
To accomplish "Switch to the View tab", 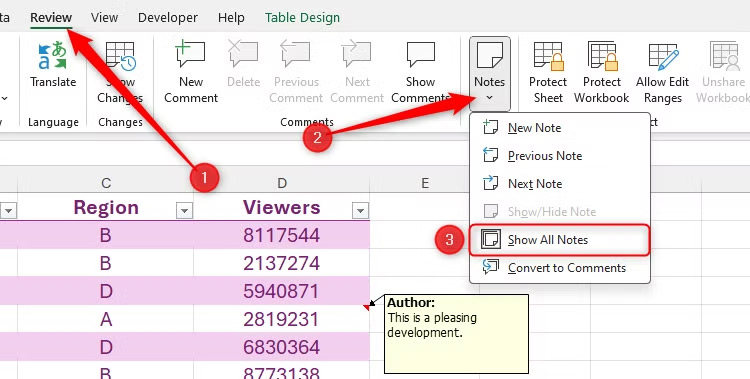I will point(104,18).
